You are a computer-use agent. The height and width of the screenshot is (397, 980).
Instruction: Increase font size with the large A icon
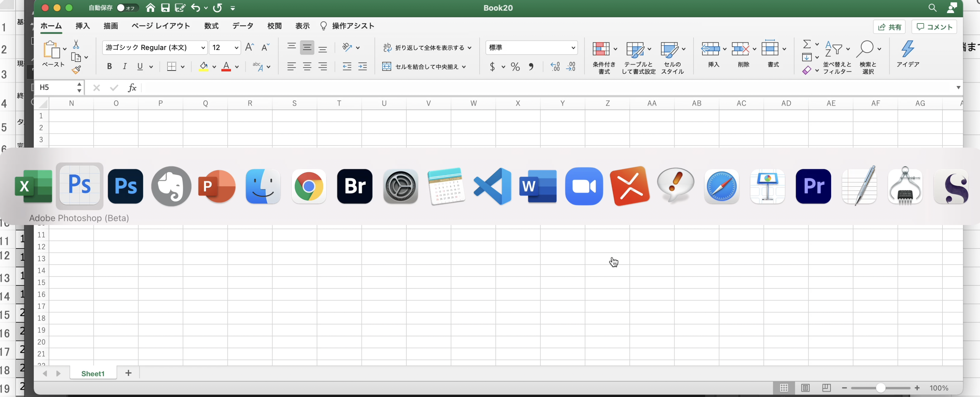pyautogui.click(x=250, y=47)
